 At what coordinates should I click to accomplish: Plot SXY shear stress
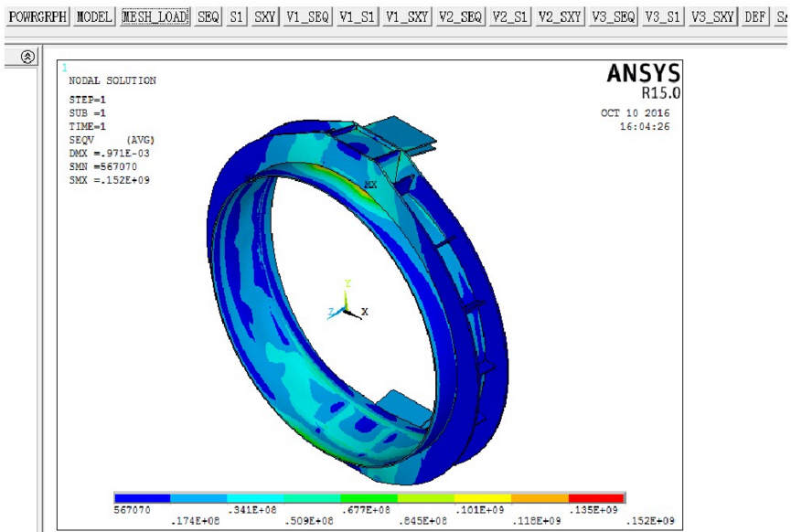pyautogui.click(x=265, y=17)
